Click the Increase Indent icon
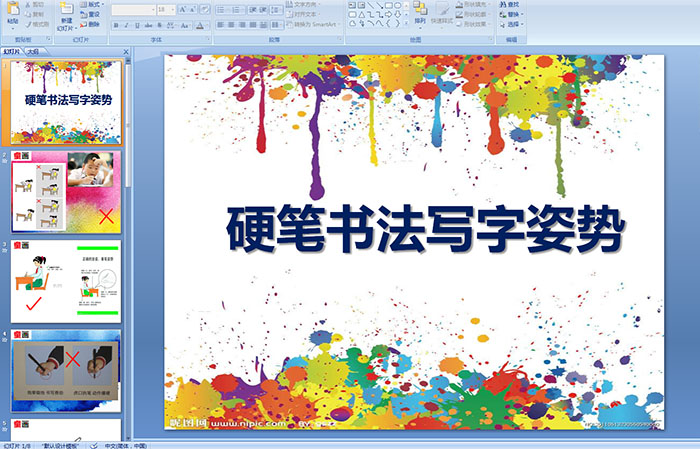The height and width of the screenshot is (449, 700). coord(263,9)
